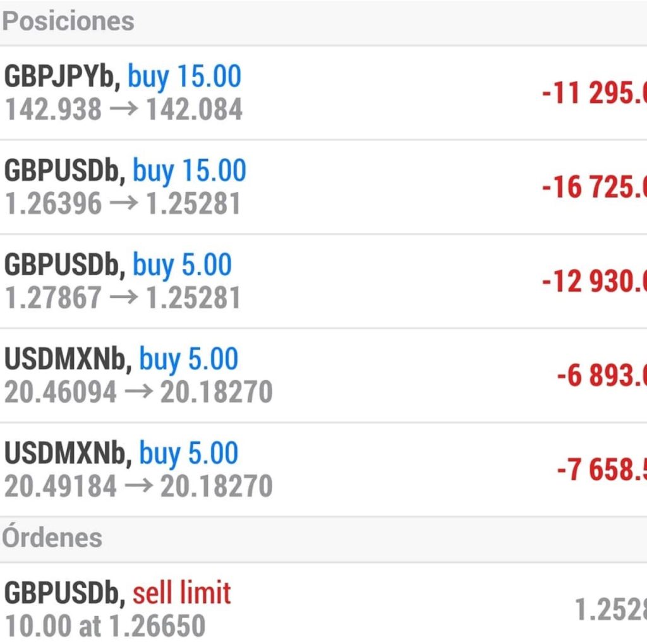Tap the Posiciones section header
Image resolution: width=647 pixels, height=644 pixels.
pos(68,21)
